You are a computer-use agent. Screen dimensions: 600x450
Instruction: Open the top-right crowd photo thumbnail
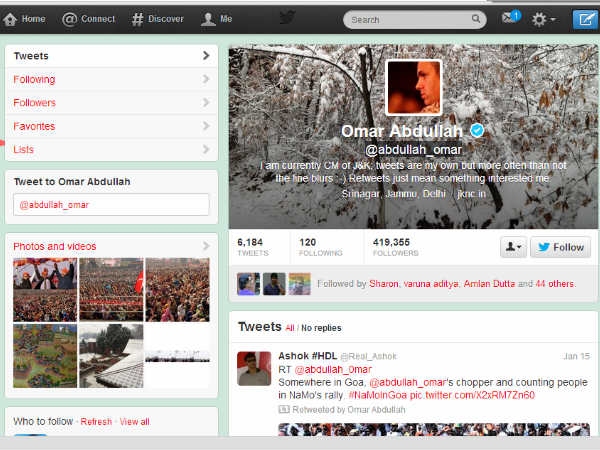[178, 290]
